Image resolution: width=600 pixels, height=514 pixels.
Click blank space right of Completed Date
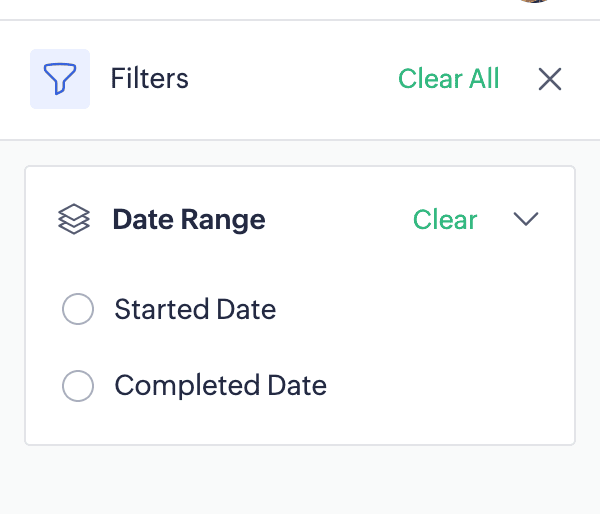(450, 385)
